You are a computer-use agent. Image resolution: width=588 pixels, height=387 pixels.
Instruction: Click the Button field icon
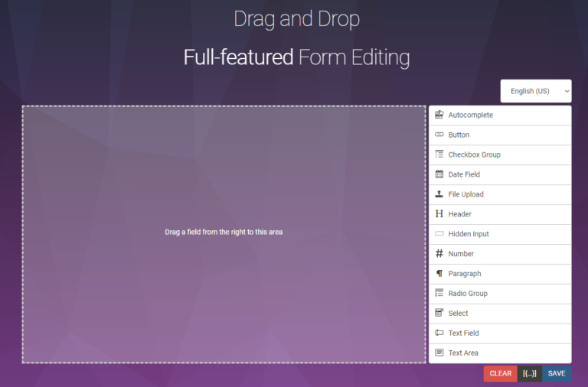pyautogui.click(x=439, y=135)
